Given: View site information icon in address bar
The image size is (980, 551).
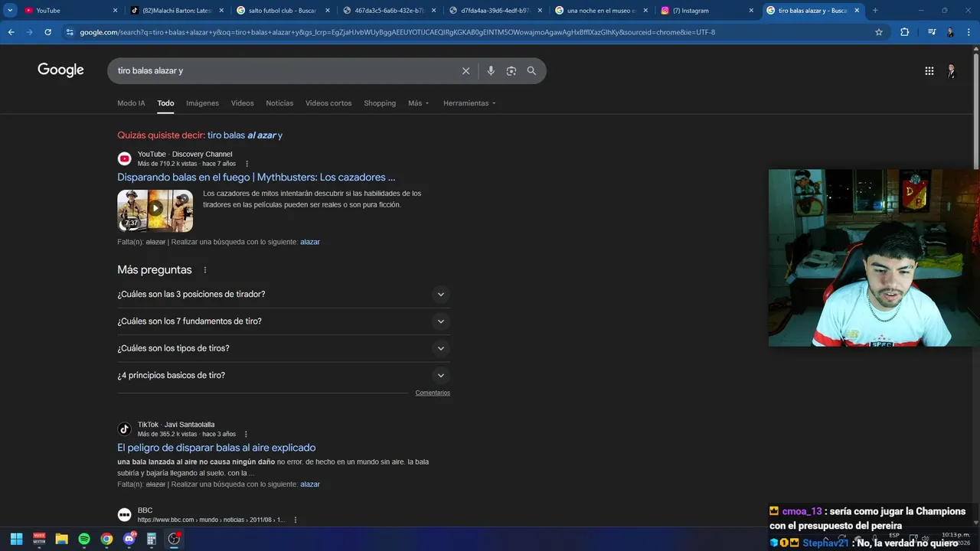Looking at the screenshot, I should tap(70, 32).
